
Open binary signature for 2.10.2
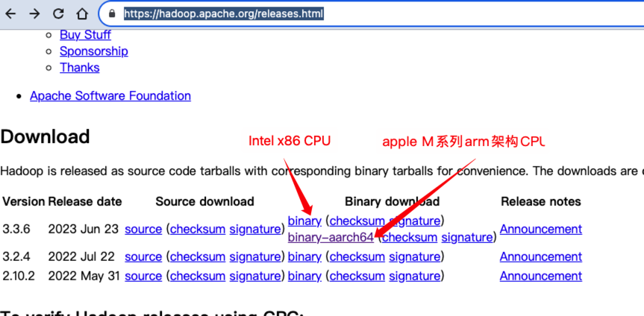[x=414, y=276]
